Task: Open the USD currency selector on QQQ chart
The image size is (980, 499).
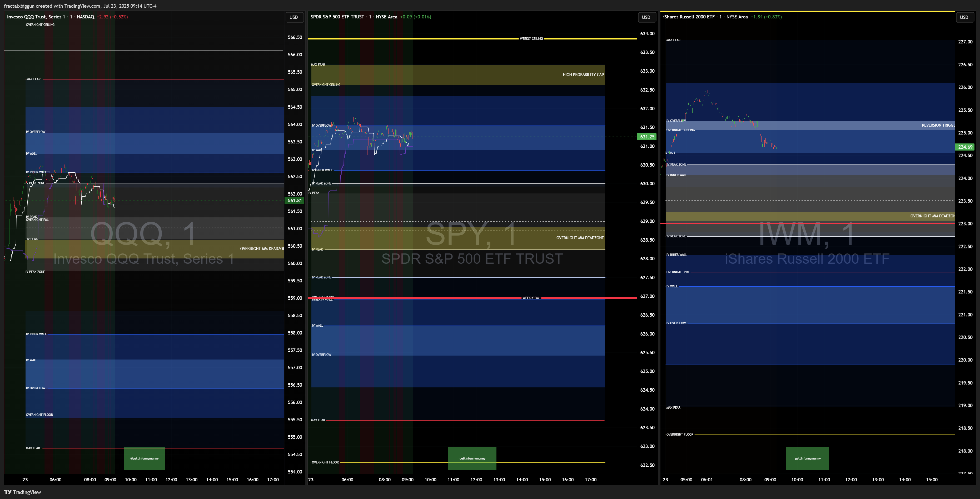Action: 294,17
